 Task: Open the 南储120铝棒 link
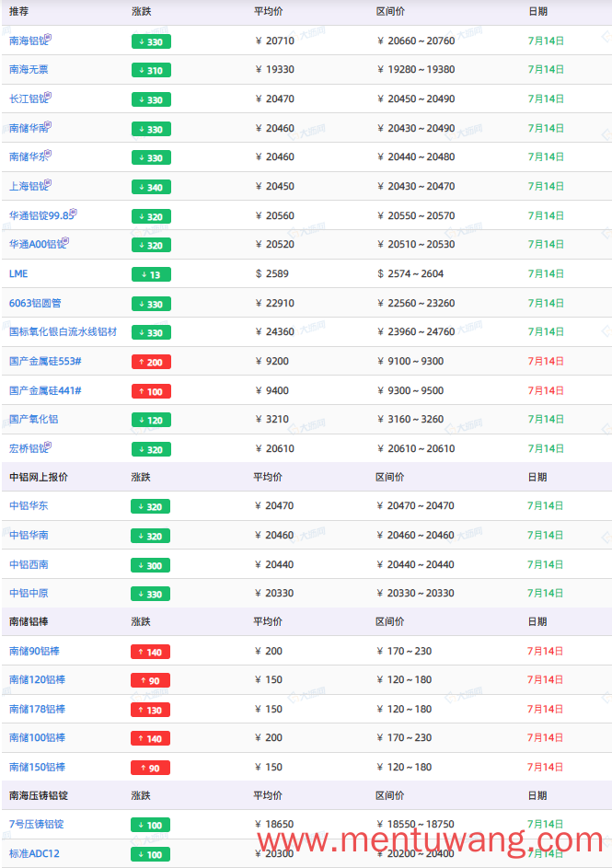click(37, 680)
